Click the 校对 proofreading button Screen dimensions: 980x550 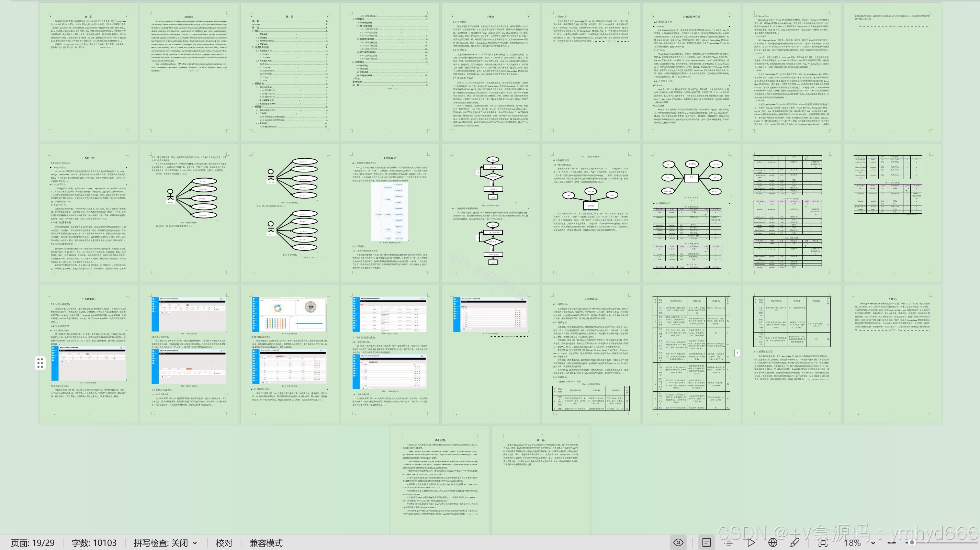(x=224, y=543)
